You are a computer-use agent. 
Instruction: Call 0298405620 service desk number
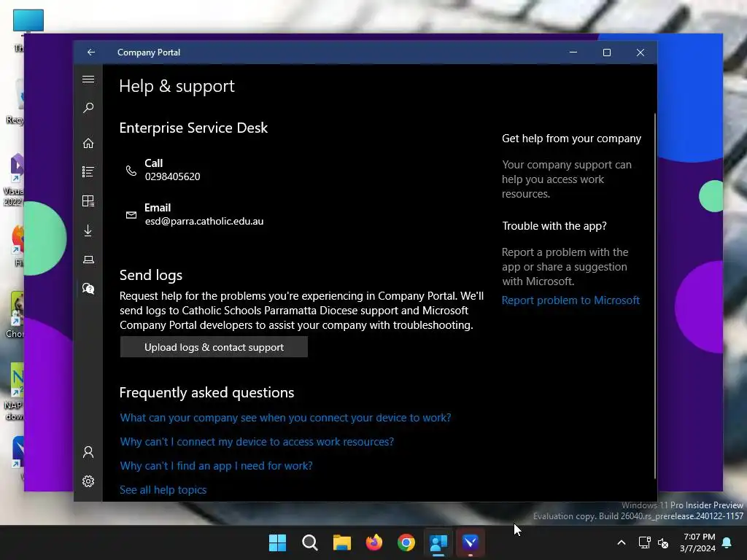172,176
